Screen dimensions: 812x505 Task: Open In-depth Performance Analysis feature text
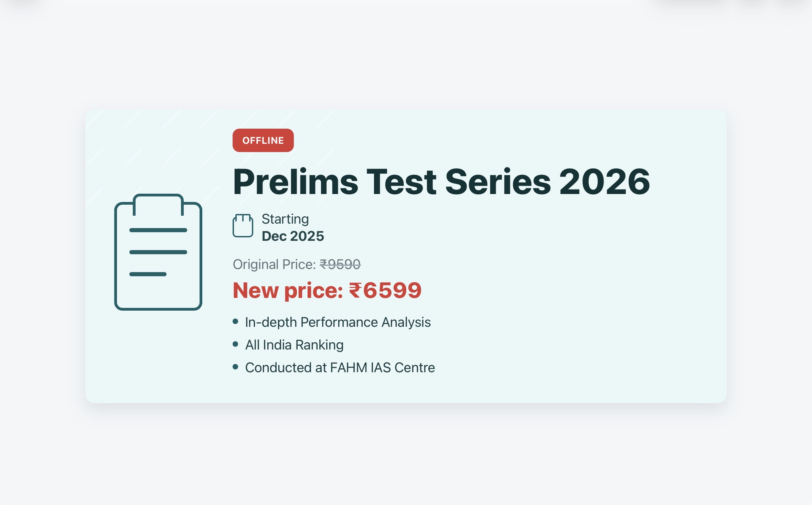338,322
